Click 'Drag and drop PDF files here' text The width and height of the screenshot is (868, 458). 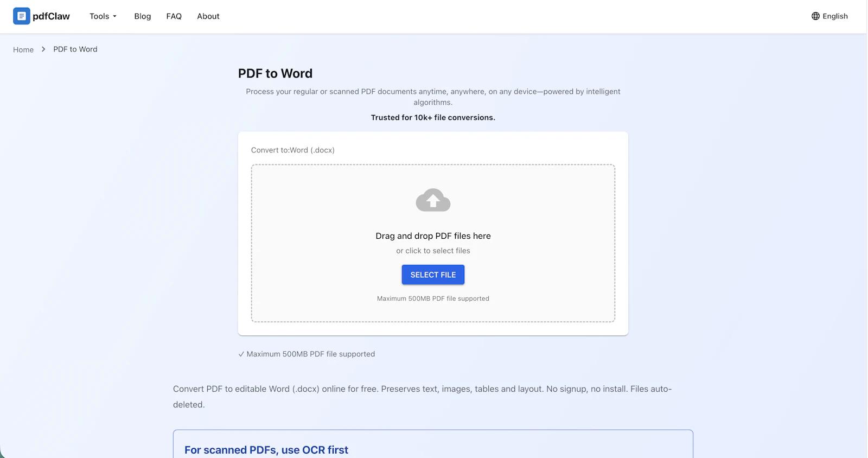click(x=433, y=236)
